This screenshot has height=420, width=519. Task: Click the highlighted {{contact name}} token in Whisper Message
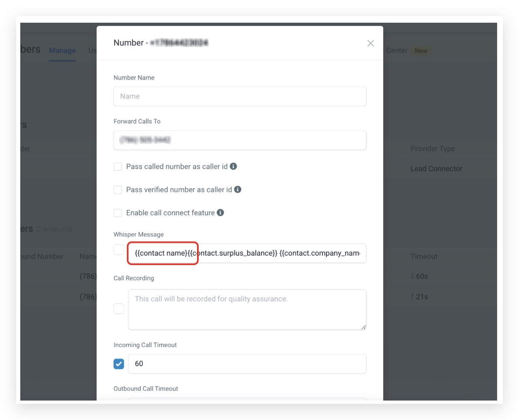tap(162, 253)
